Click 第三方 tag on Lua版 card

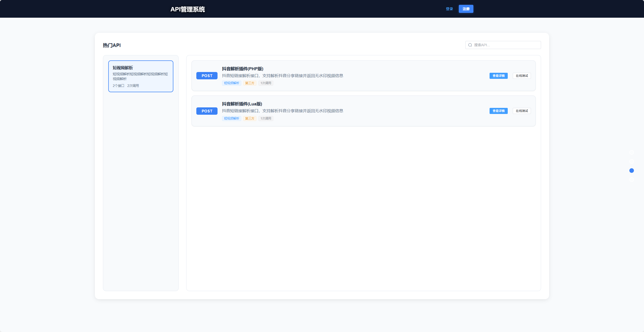pyautogui.click(x=250, y=118)
